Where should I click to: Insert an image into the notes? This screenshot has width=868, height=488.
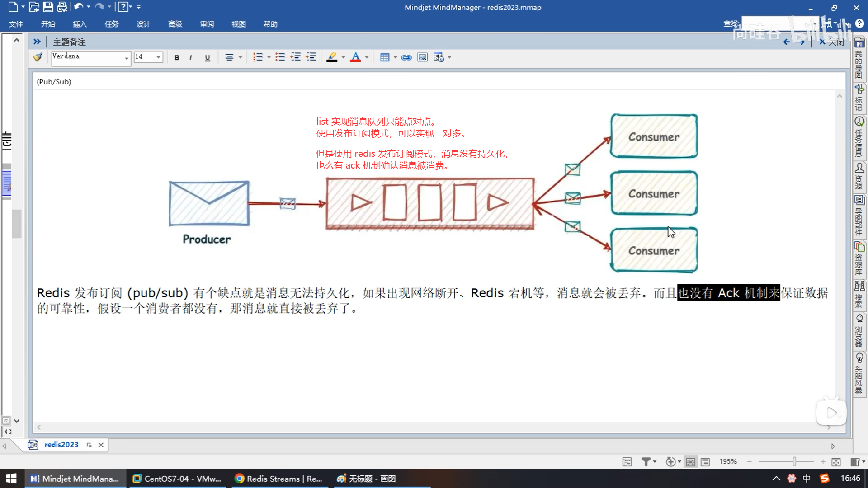(x=422, y=57)
